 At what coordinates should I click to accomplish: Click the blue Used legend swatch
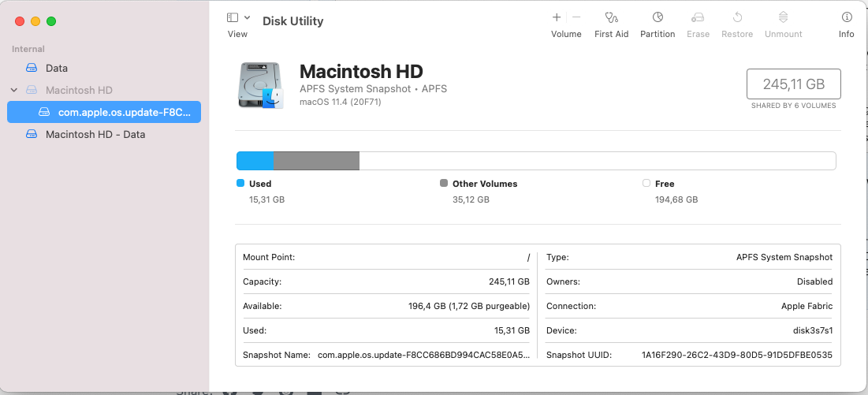[240, 183]
